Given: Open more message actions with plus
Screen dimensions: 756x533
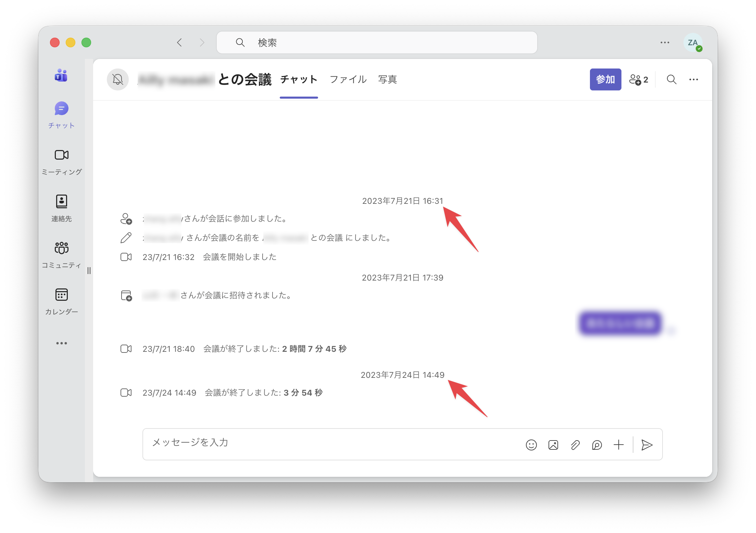Looking at the screenshot, I should click(x=619, y=445).
